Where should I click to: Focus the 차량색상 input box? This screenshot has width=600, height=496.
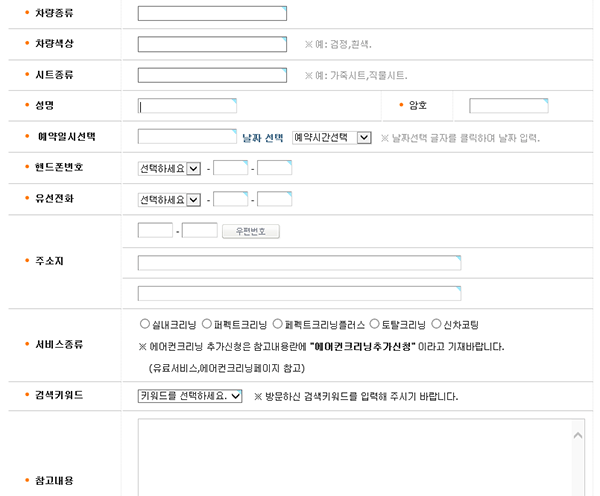tap(212, 44)
